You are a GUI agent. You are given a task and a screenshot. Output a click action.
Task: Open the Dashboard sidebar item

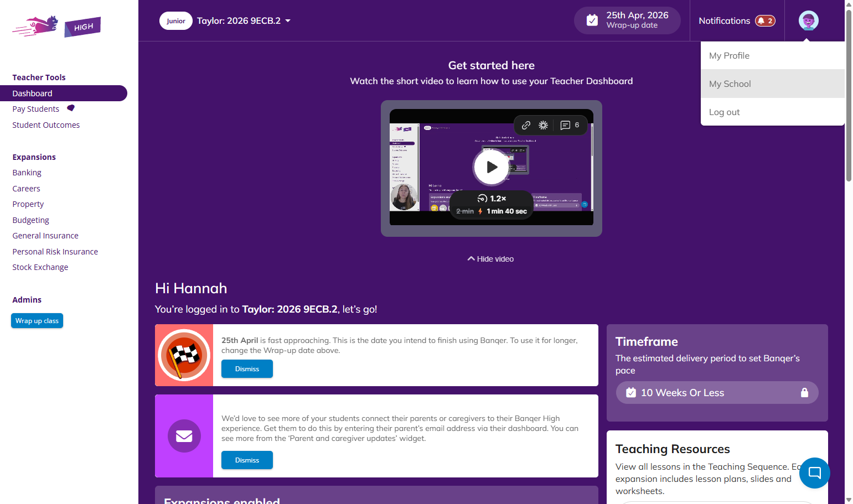click(63, 93)
